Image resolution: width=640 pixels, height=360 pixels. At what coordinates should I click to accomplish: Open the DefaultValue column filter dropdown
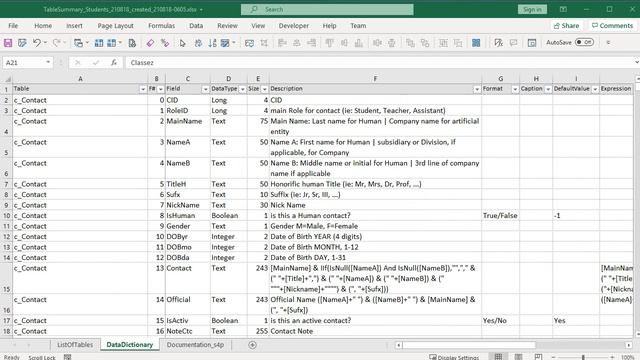(595, 89)
